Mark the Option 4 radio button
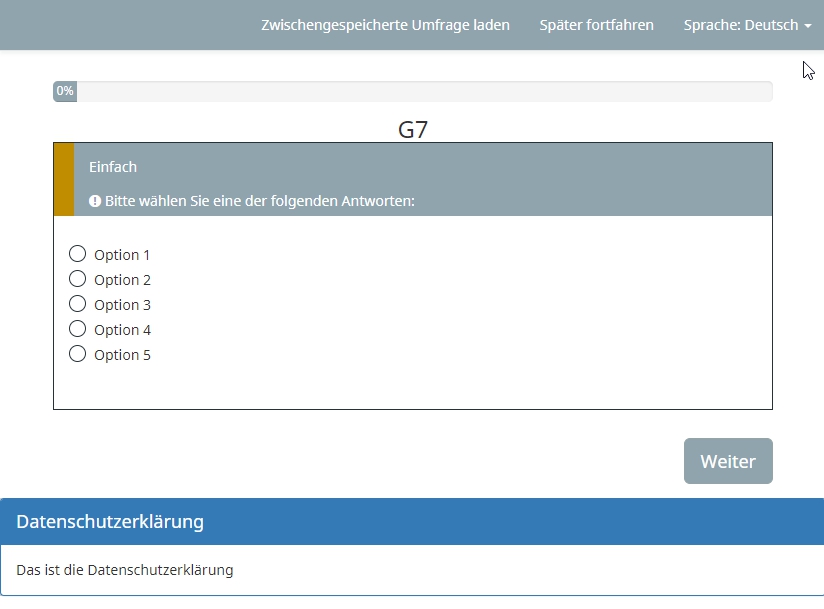 tap(77, 329)
